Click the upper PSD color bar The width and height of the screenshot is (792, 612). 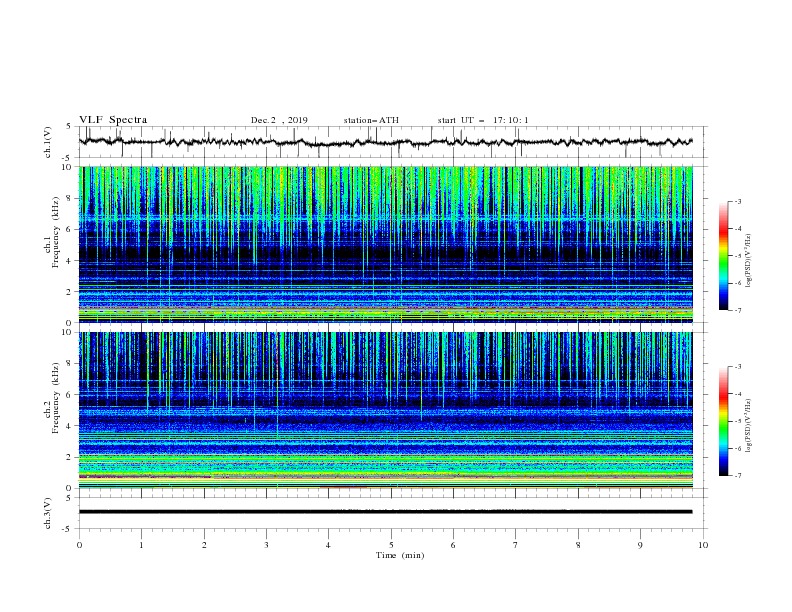pyautogui.click(x=723, y=256)
